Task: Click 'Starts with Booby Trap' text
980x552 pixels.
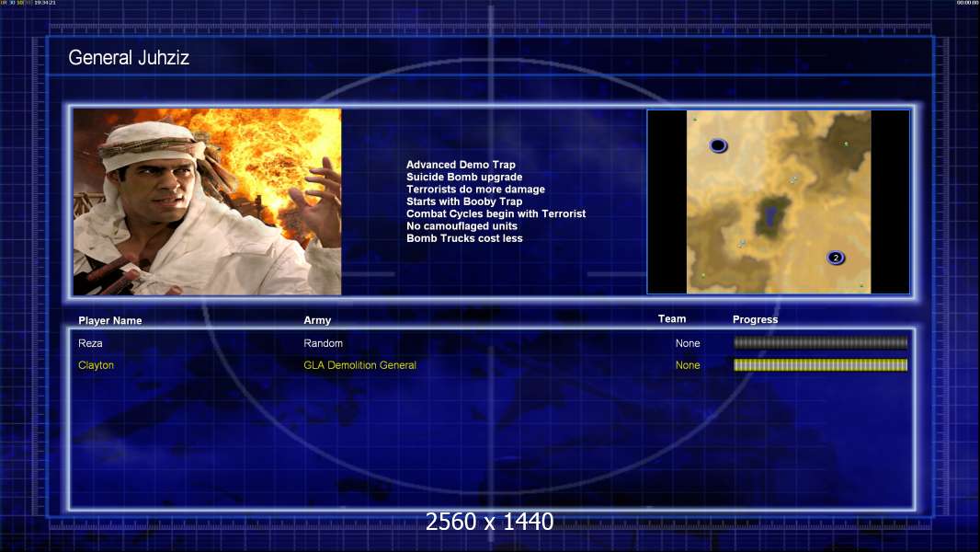Action: pyautogui.click(x=464, y=201)
